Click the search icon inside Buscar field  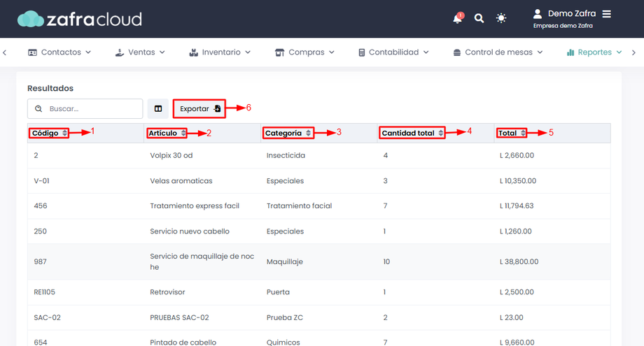38,108
